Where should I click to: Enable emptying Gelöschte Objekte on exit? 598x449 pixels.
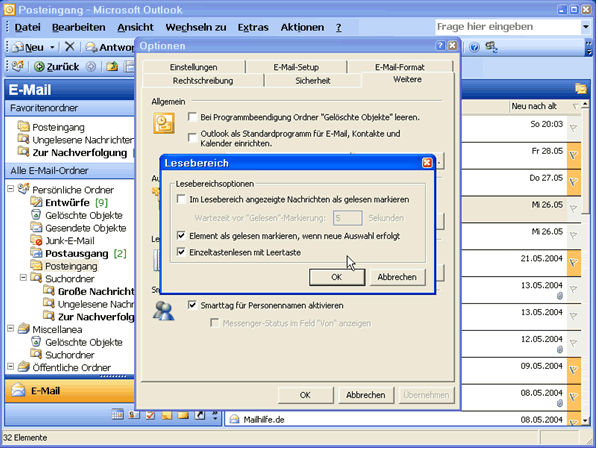tap(193, 117)
